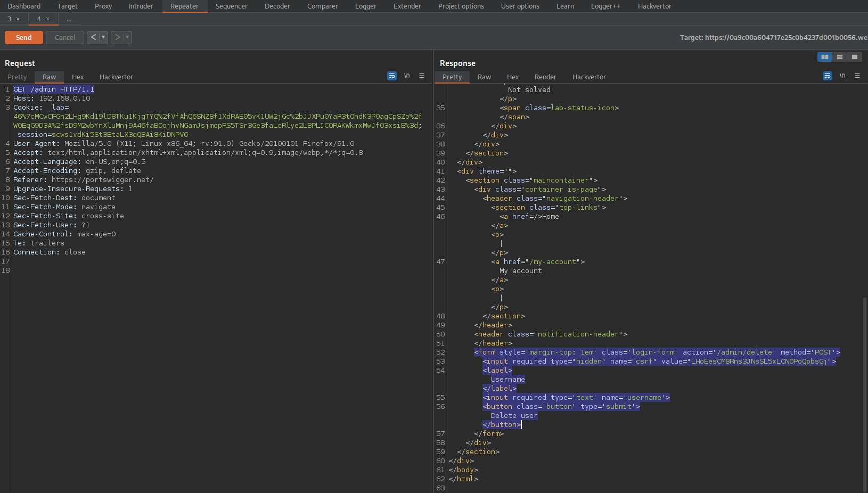Click the form action line in response
The width and height of the screenshot is (868, 493).
(657, 352)
